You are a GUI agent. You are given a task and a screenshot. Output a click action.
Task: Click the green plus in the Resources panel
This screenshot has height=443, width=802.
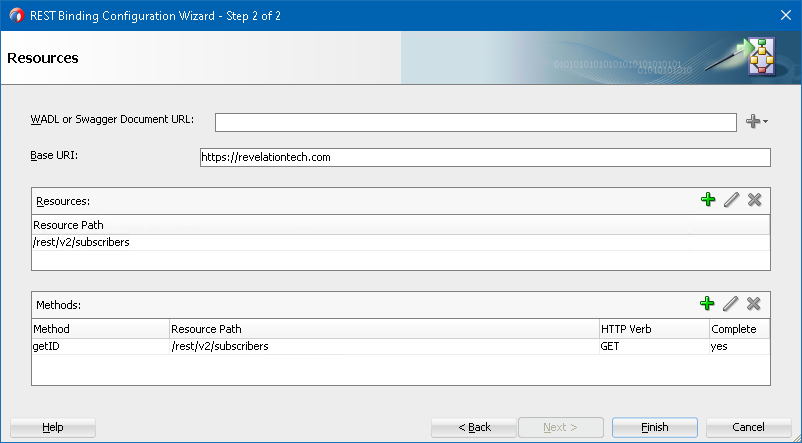708,200
